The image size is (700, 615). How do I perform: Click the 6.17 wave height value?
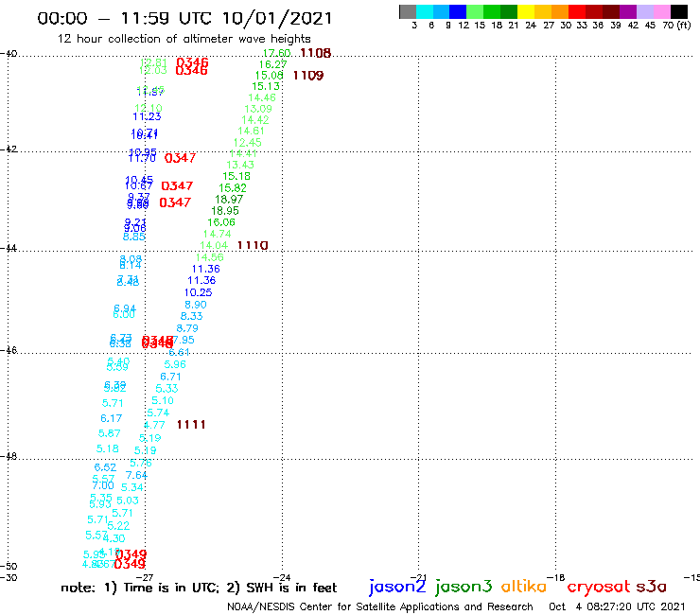pyautogui.click(x=112, y=418)
